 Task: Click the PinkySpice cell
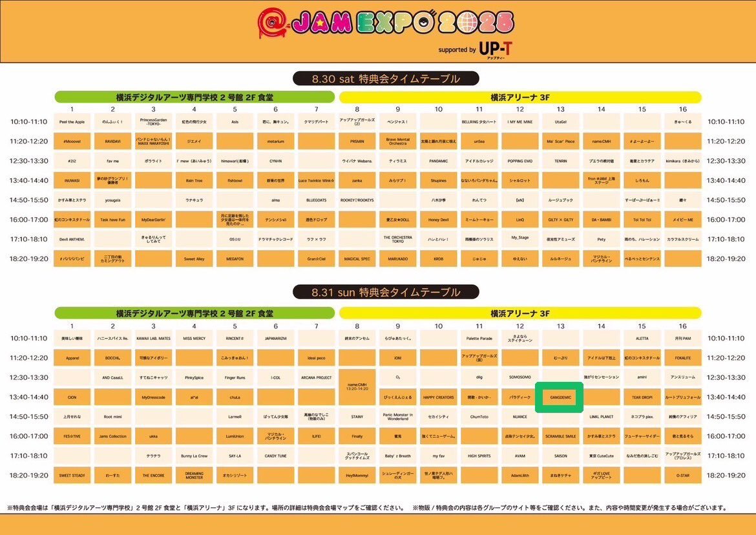click(194, 377)
